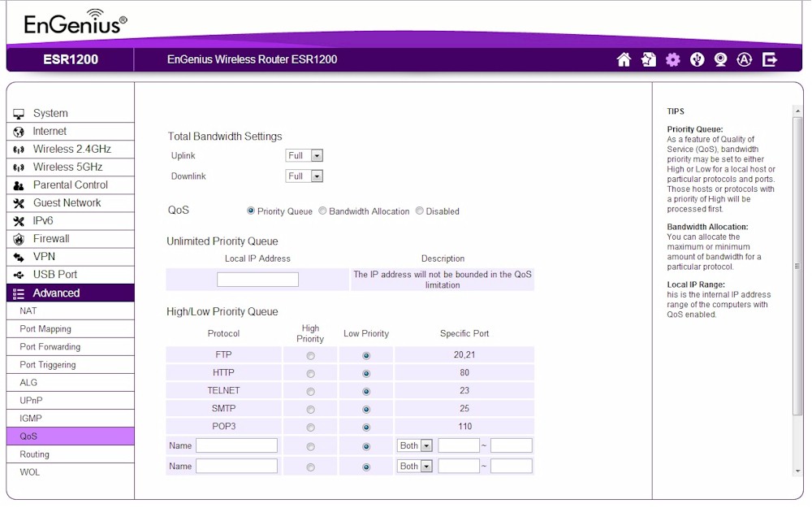Set first custom Name row to High Priority
812x508 pixels.
[311, 447]
